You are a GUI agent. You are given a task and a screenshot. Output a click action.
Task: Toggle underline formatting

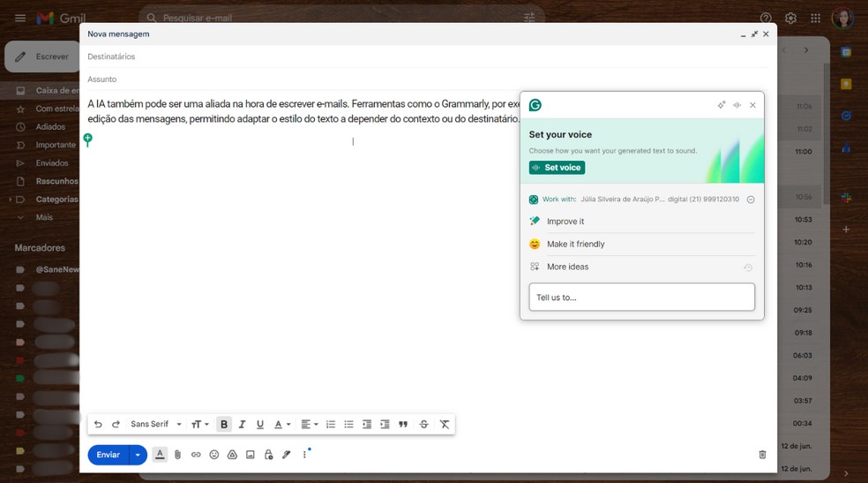(x=259, y=425)
